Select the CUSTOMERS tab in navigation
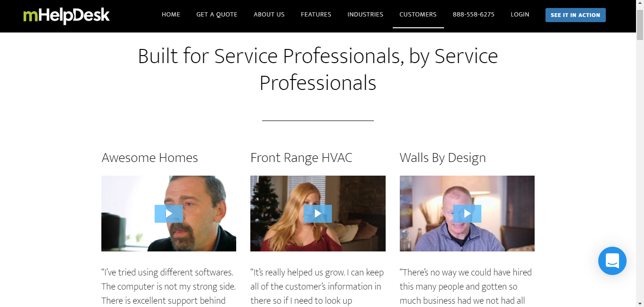Screen dimensions: 644x307 (418, 14)
